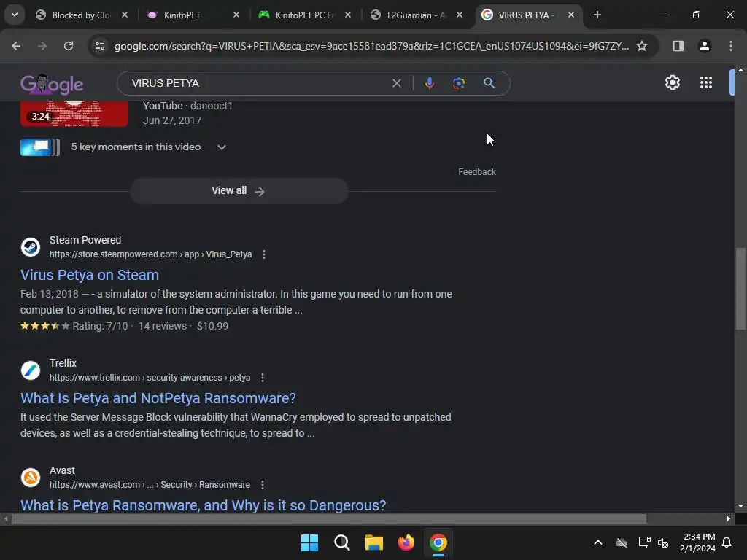The width and height of the screenshot is (747, 560).
Task: Expand 5 key moments in this video
Action: pos(222,147)
